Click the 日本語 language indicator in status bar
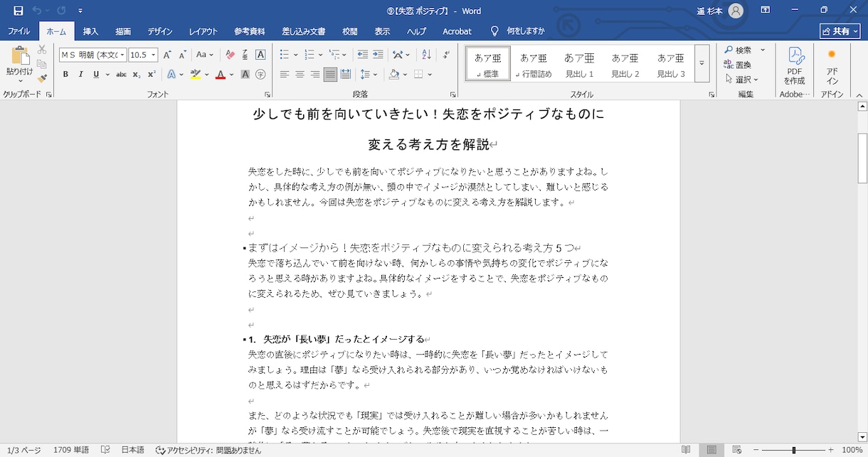 [132, 450]
